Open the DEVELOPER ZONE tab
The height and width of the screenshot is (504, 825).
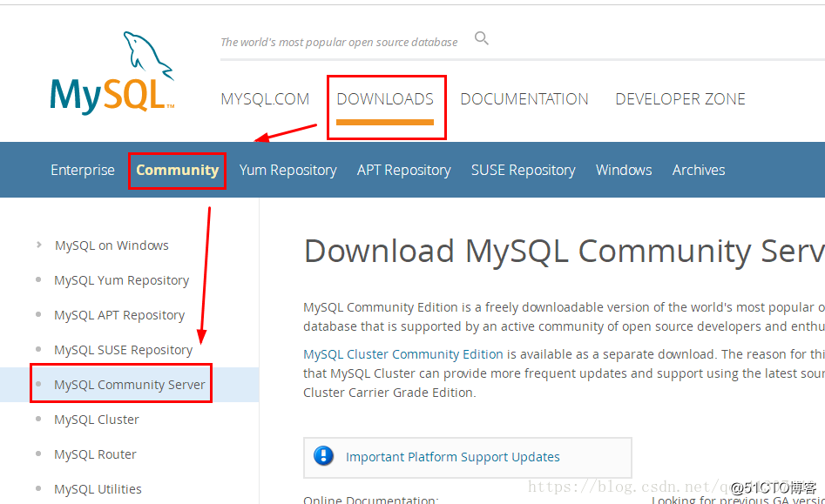coord(680,99)
